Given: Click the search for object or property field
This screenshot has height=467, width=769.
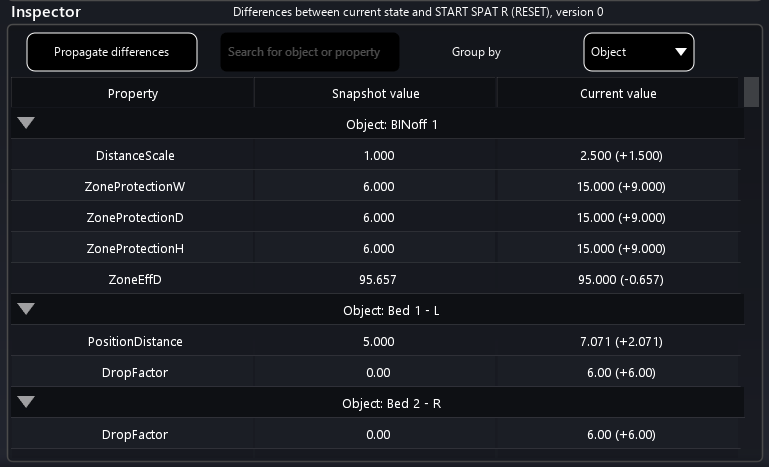Looking at the screenshot, I should pyautogui.click(x=309, y=52).
